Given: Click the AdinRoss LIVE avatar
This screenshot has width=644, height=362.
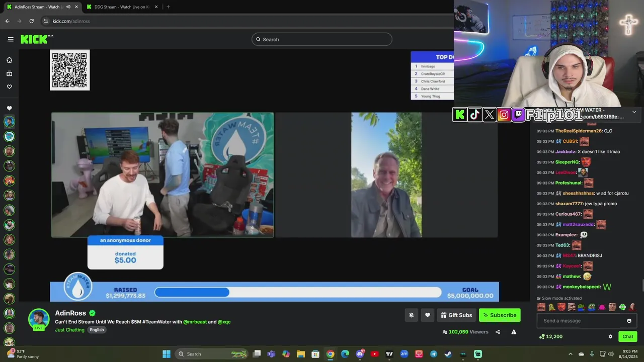Looking at the screenshot, I should pos(39,320).
